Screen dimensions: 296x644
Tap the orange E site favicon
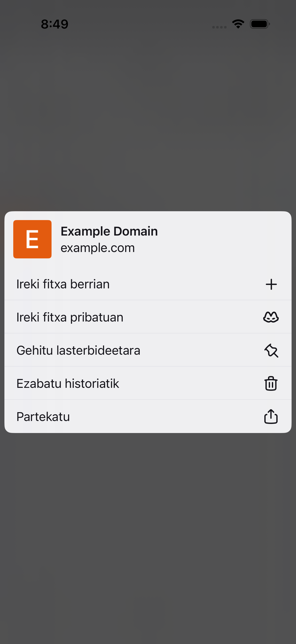pos(32,239)
